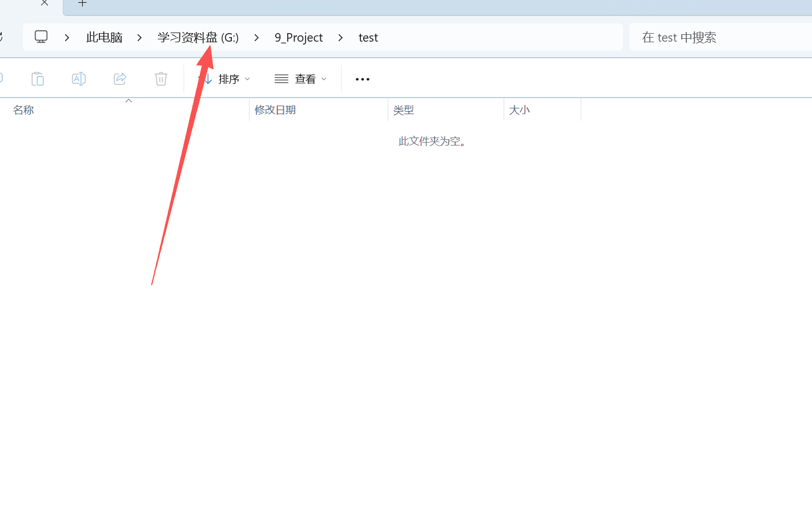
Task: Click the Delete trash can icon
Action: tap(161, 79)
